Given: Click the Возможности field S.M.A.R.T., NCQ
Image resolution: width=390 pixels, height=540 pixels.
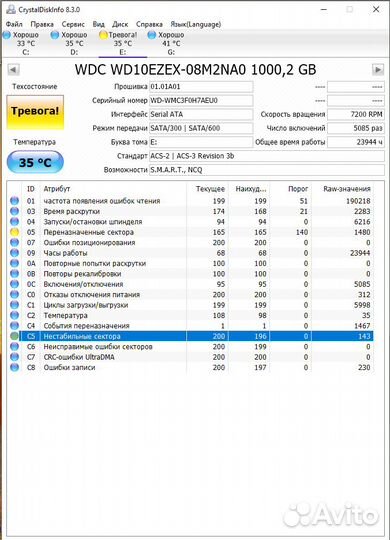Looking at the screenshot, I should pyautogui.click(x=267, y=170).
